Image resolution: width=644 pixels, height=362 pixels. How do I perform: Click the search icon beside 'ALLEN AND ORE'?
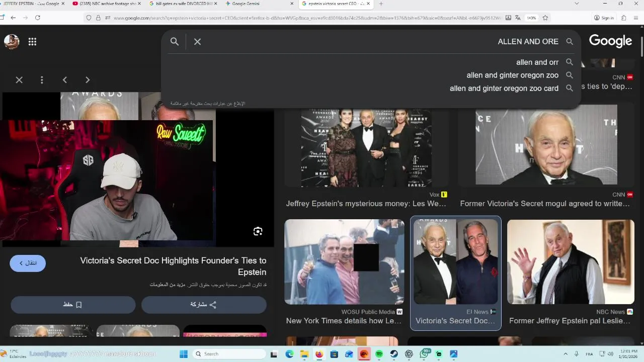[570, 42]
